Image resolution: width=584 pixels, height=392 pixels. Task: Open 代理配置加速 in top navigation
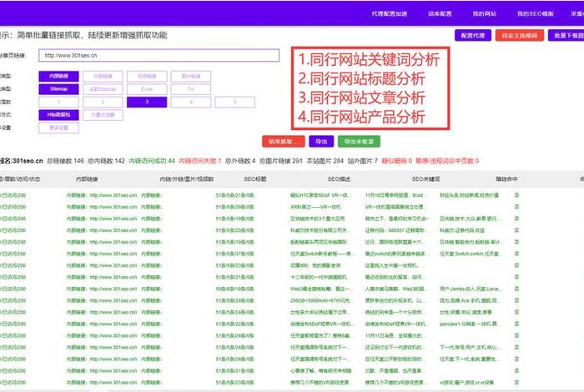click(x=390, y=14)
